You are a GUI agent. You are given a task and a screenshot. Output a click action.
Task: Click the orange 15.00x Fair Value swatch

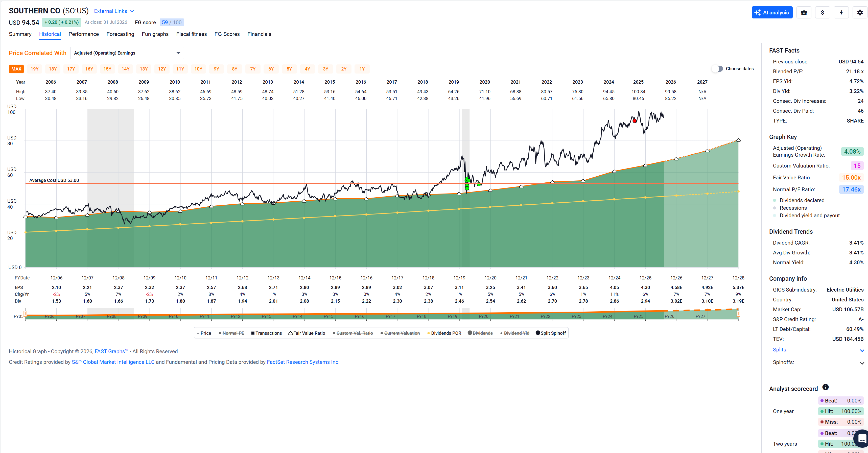pos(851,178)
